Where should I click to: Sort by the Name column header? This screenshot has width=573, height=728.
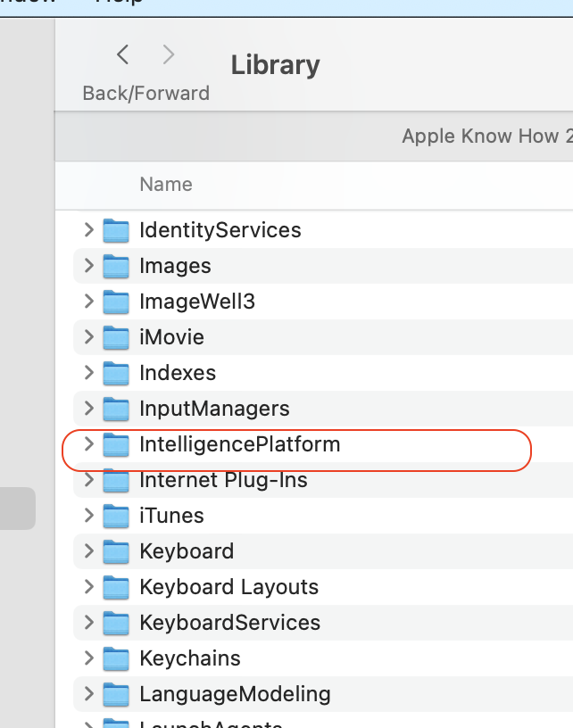pyautogui.click(x=166, y=184)
